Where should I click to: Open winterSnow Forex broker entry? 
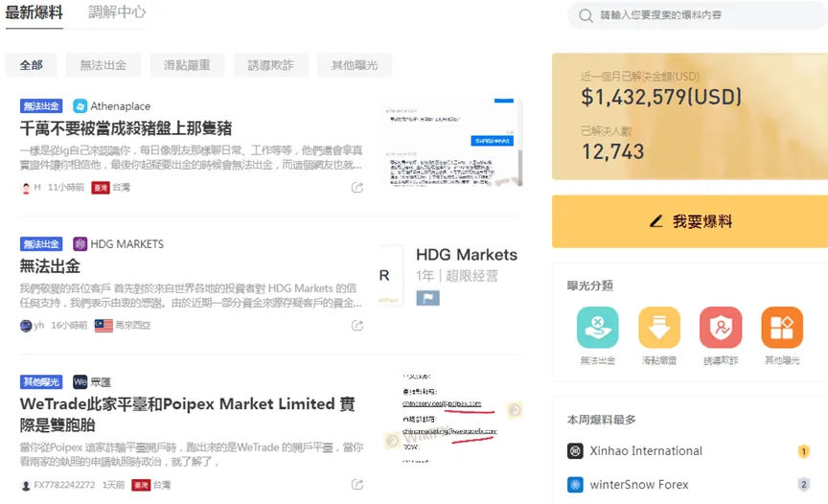pyautogui.click(x=639, y=485)
